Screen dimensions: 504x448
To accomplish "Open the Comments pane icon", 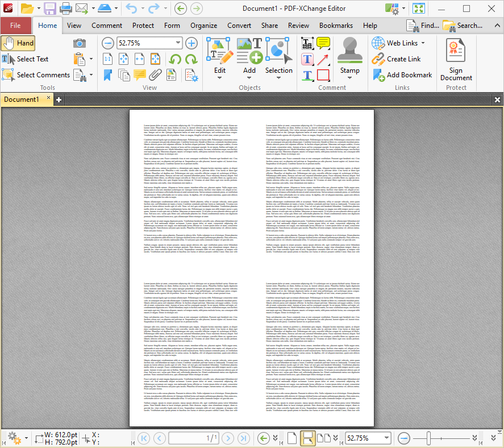I will [x=140, y=75].
